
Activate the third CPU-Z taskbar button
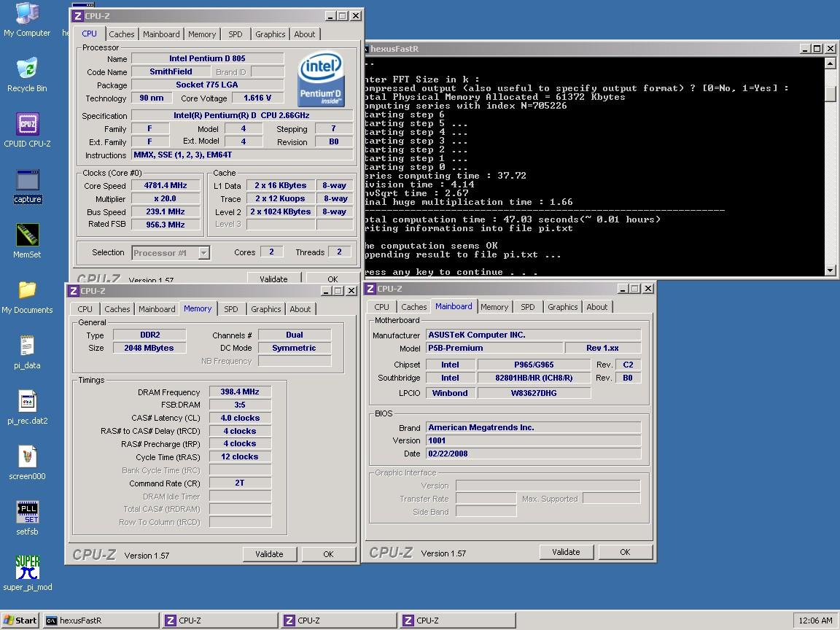coord(457,621)
